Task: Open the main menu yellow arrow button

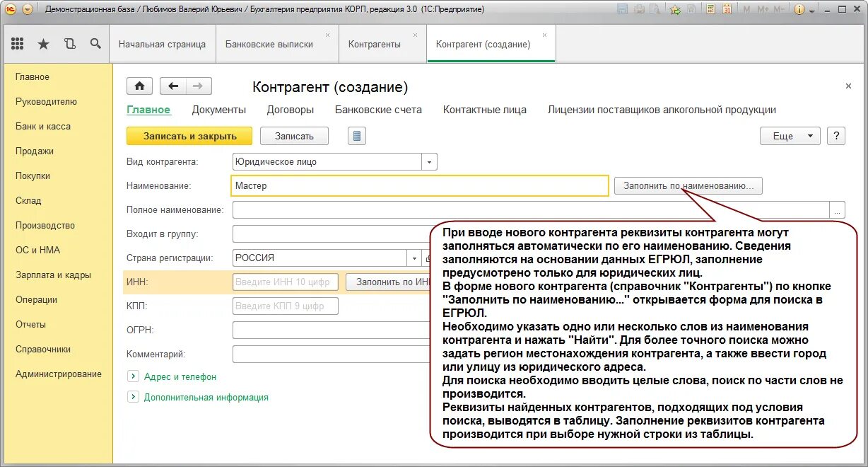Action: (28, 10)
